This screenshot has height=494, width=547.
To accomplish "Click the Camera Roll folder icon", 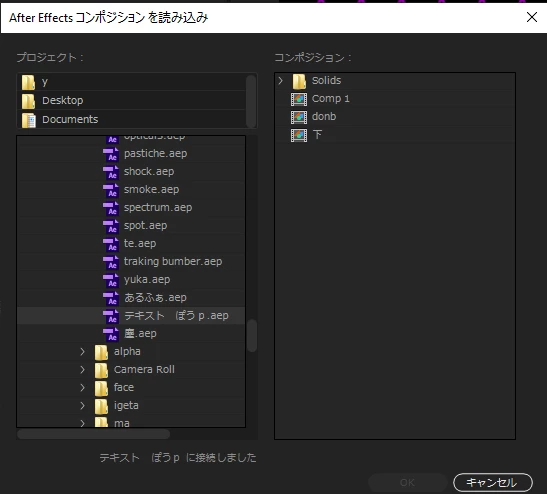I will [x=101, y=370].
